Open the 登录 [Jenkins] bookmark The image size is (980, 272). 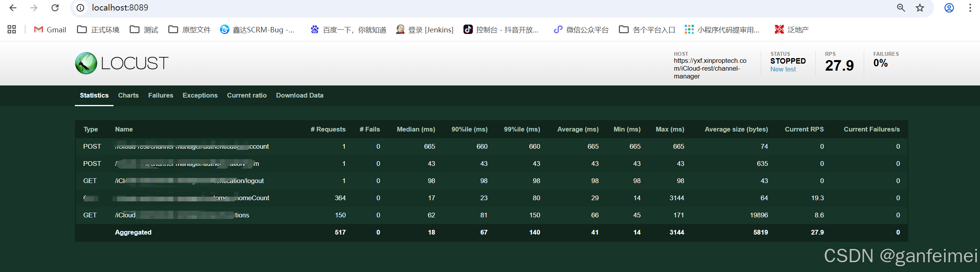tap(424, 30)
